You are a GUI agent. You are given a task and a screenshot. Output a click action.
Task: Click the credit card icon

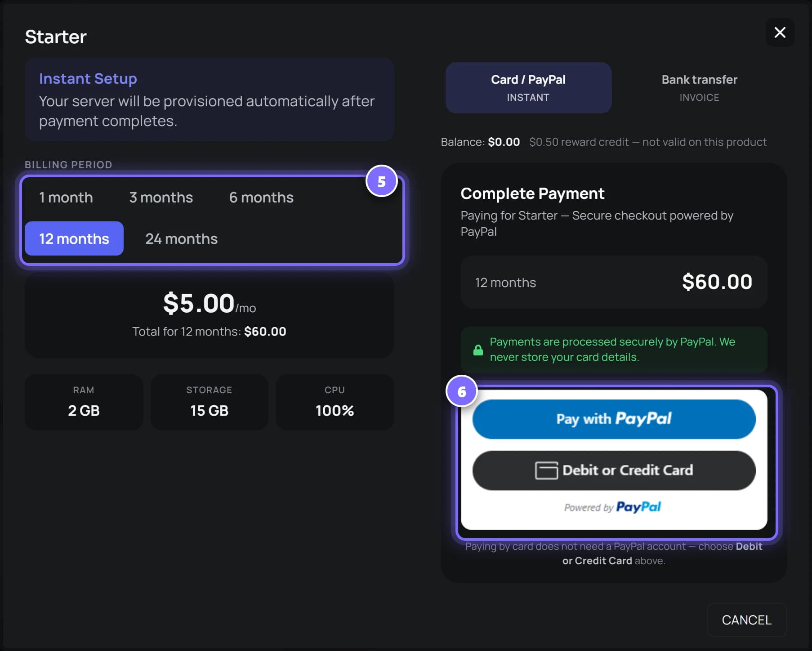click(546, 471)
